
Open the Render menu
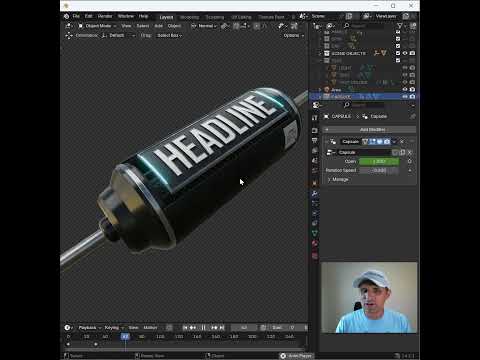coord(105,16)
